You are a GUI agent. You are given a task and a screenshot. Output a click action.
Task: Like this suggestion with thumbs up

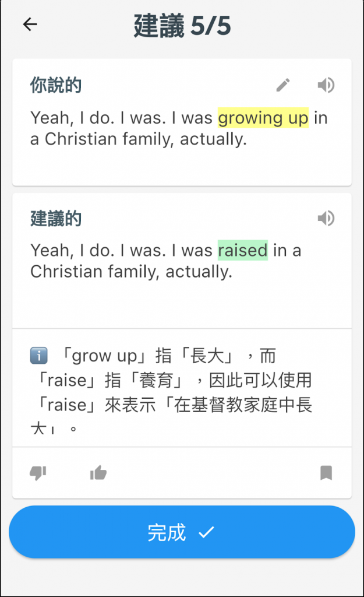[98, 473]
